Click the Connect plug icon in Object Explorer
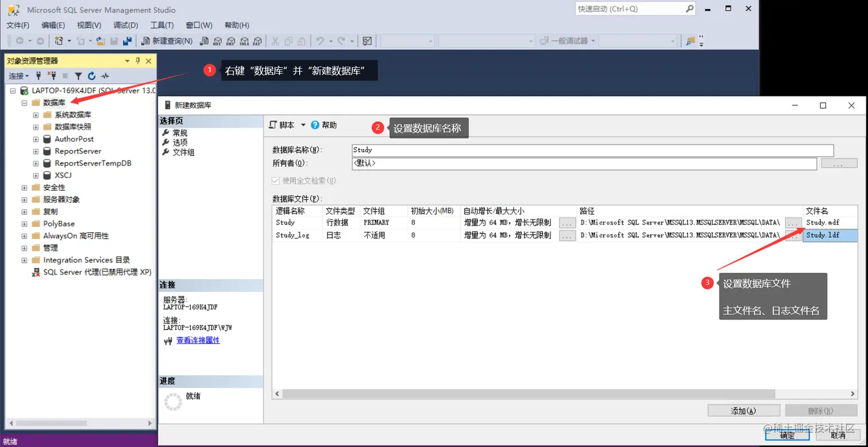The width and height of the screenshot is (868, 447). point(38,76)
